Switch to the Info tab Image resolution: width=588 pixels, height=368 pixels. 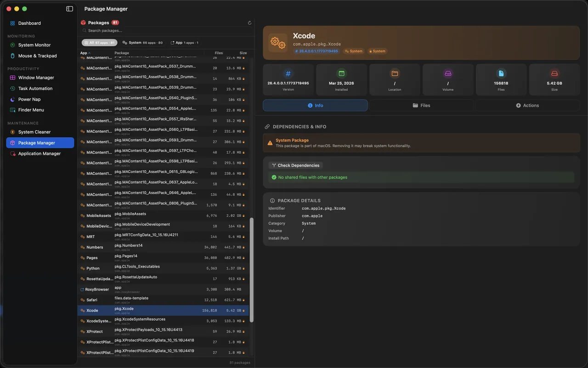pyautogui.click(x=315, y=106)
